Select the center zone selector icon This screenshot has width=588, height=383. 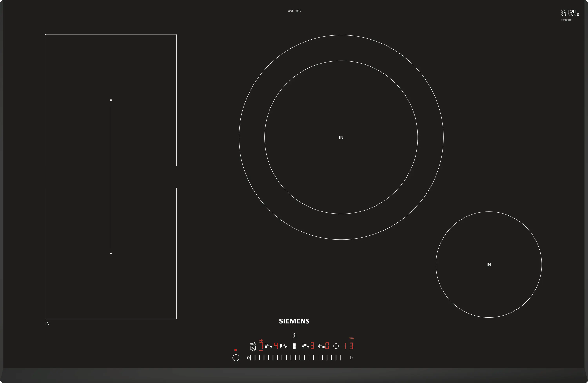tap(305, 346)
